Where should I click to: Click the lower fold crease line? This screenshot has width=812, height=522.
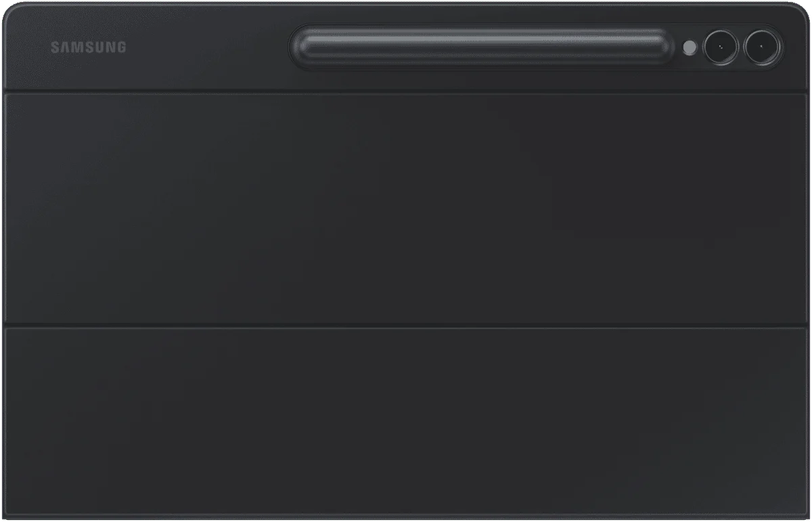406,327
